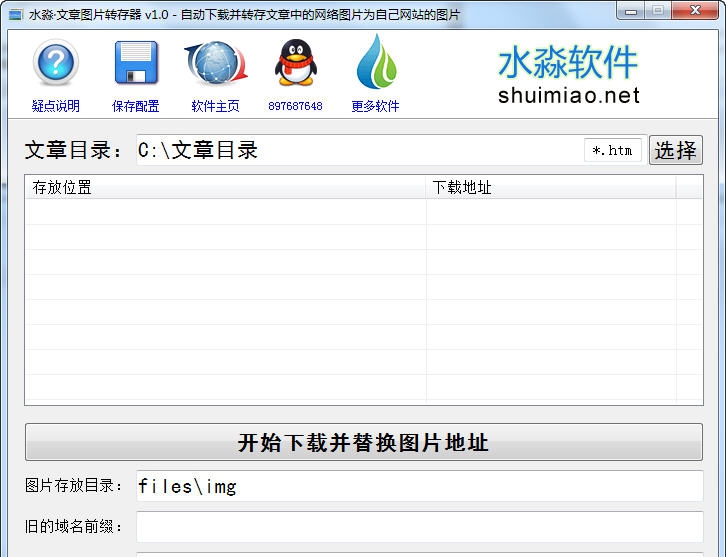This screenshot has width=726, height=557.
Task: Click the 选择 browse button
Action: [x=676, y=150]
